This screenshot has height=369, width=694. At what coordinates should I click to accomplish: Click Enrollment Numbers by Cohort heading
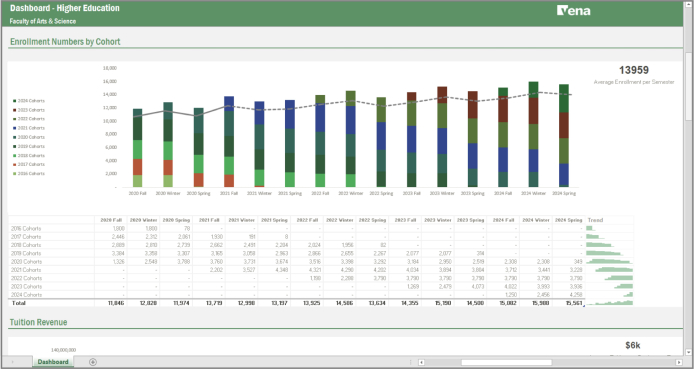coord(65,42)
